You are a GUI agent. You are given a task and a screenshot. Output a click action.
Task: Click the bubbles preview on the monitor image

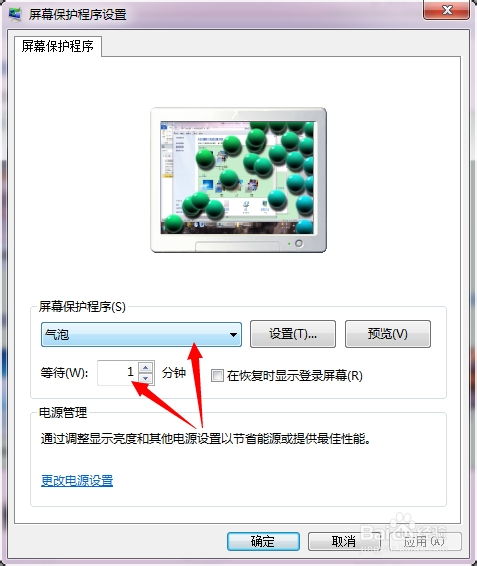tap(237, 178)
